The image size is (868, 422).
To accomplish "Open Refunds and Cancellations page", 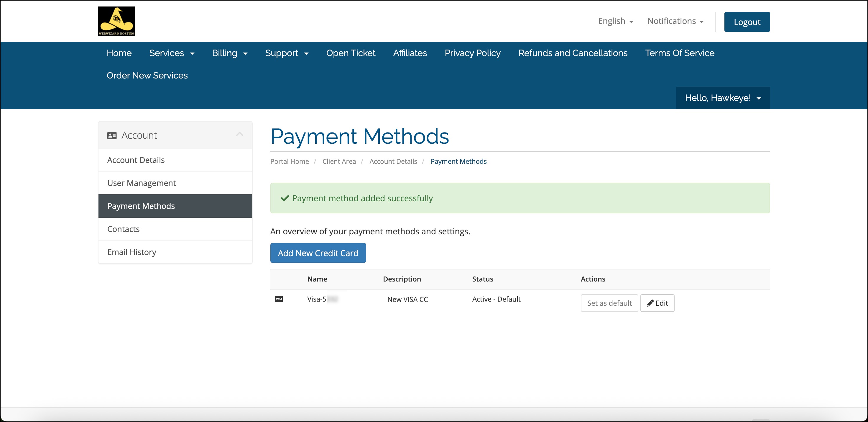I will [573, 53].
